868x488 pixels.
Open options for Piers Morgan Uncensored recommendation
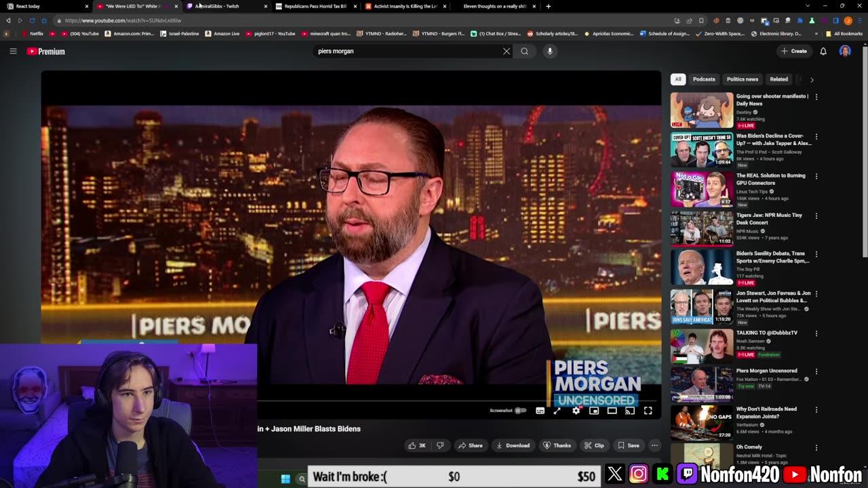pyautogui.click(x=816, y=371)
